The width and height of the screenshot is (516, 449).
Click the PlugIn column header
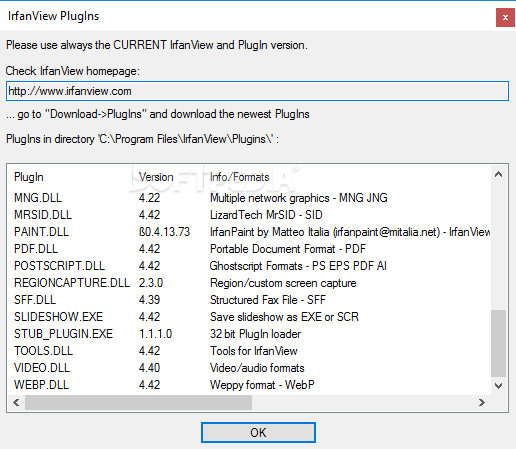29,177
